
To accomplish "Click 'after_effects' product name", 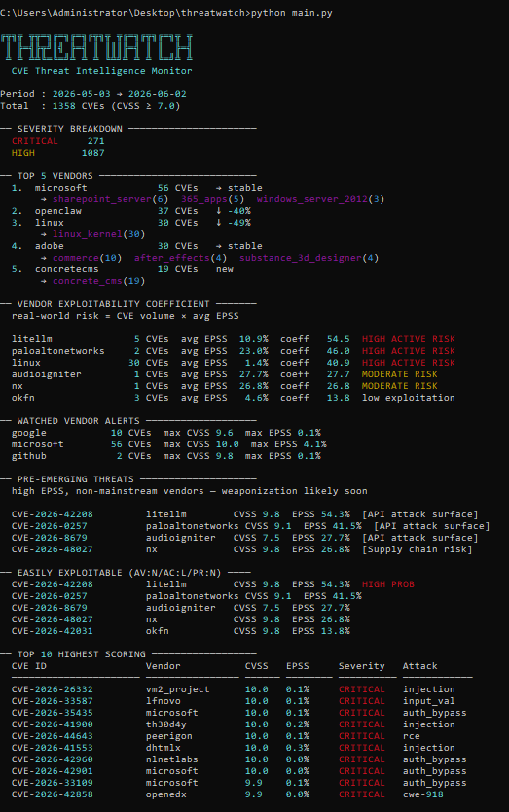I will pyautogui.click(x=172, y=258).
